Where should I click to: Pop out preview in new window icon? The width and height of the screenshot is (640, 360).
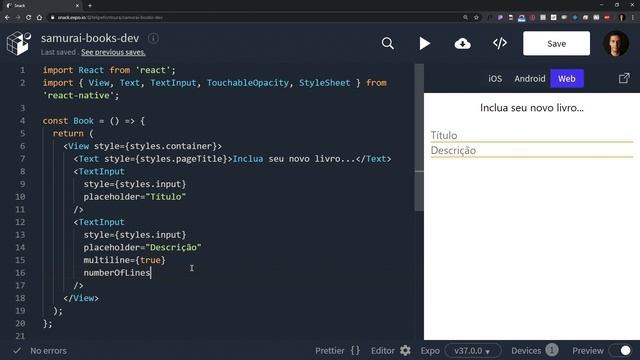coord(624,78)
